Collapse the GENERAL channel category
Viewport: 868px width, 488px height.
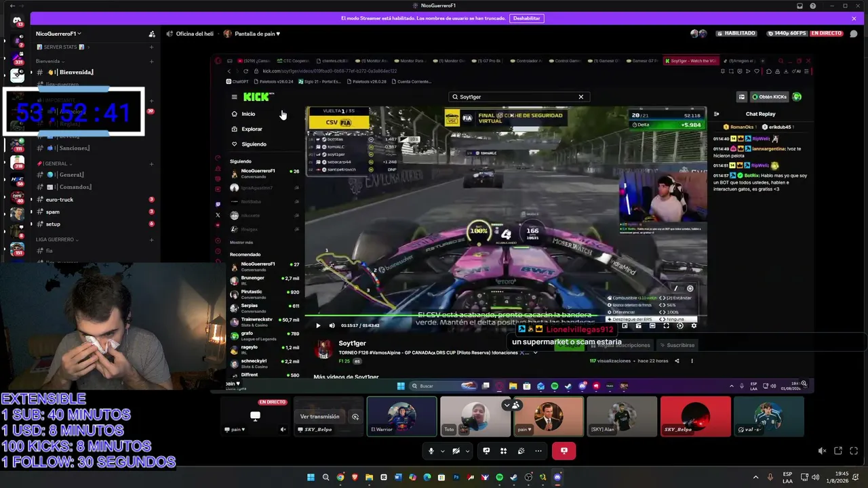54,163
